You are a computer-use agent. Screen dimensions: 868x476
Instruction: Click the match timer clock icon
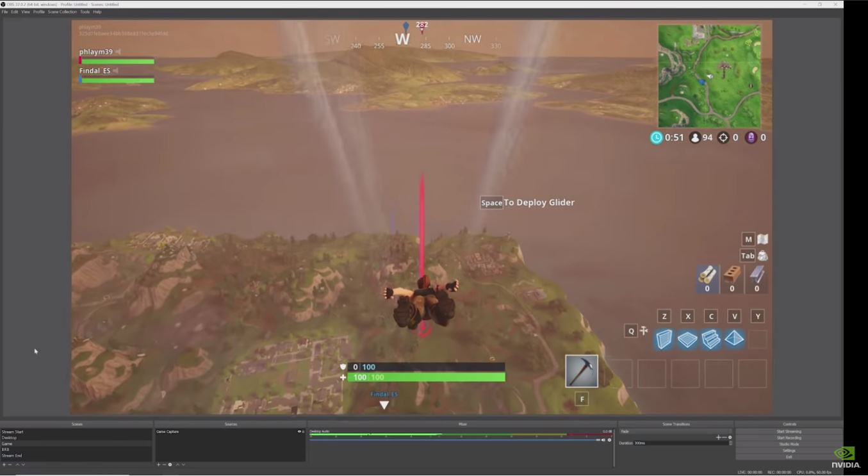pyautogui.click(x=657, y=137)
